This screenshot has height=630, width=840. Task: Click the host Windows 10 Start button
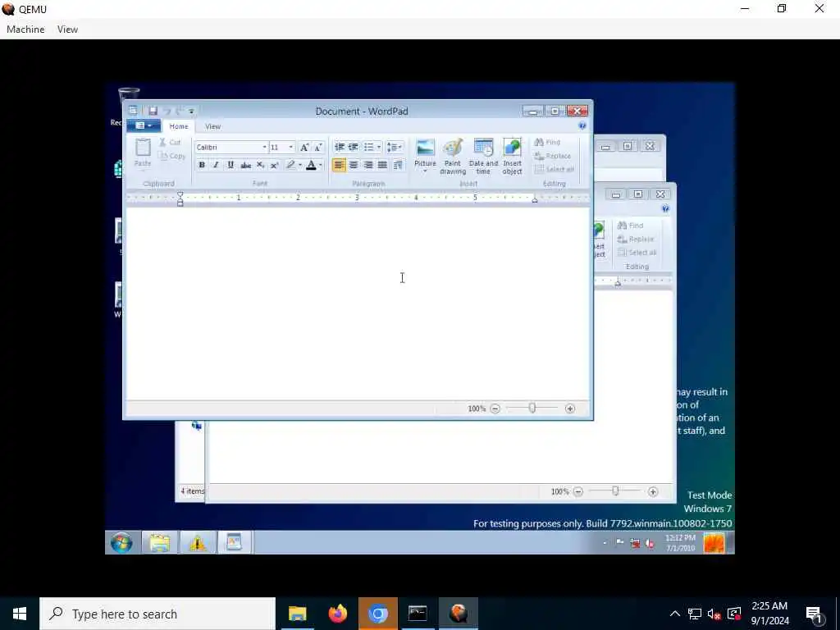pos(20,614)
